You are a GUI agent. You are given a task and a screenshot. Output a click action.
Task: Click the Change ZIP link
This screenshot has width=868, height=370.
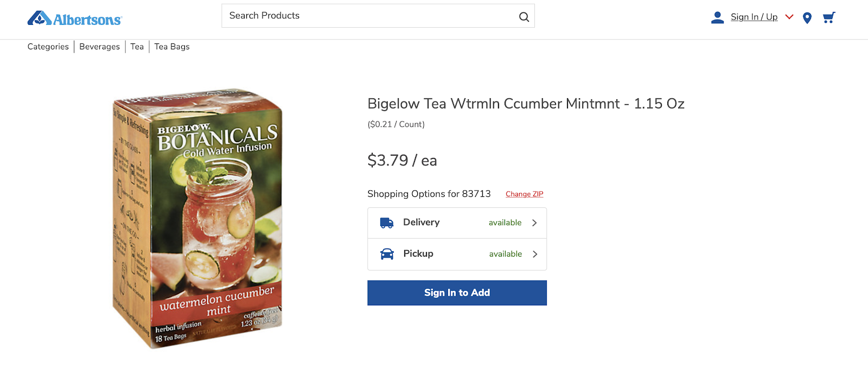(x=525, y=194)
